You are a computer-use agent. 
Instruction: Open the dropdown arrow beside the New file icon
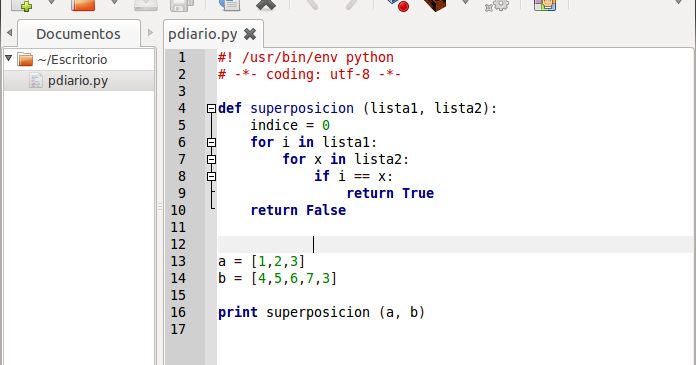[51, 3]
